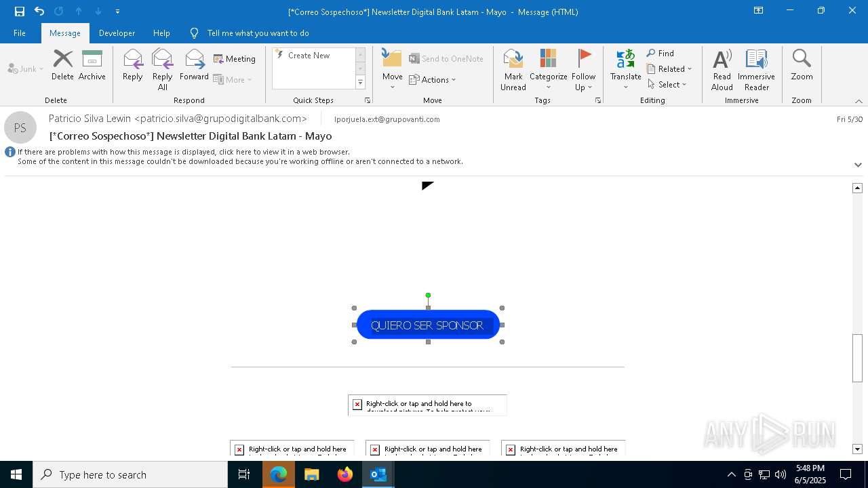The height and width of the screenshot is (488, 868).
Task: Click the blocked picture placeholder under the divider
Action: coord(427,405)
